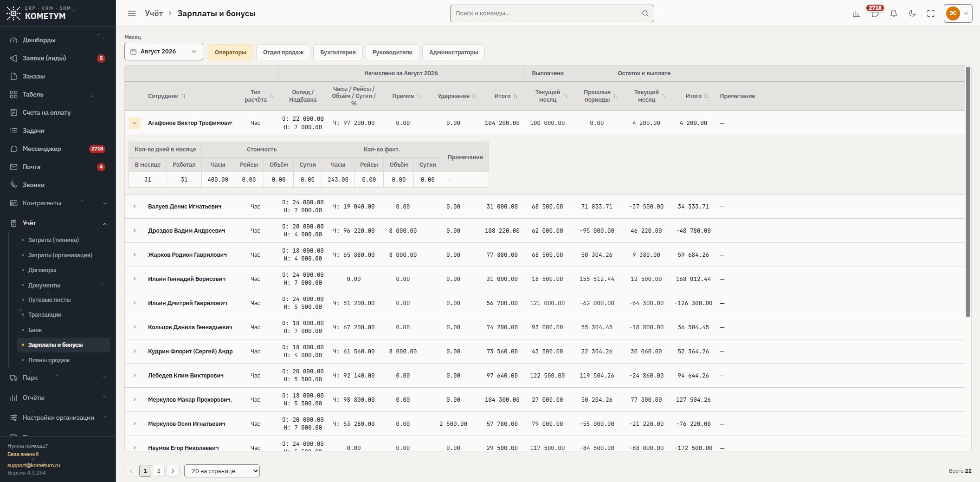This screenshot has width=980, height=482.
Task: Sort table by Сотрудник column
Action: tap(167, 96)
